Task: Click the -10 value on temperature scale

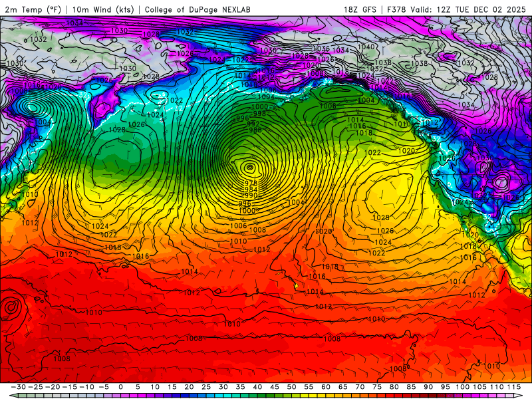Action: [x=86, y=387]
